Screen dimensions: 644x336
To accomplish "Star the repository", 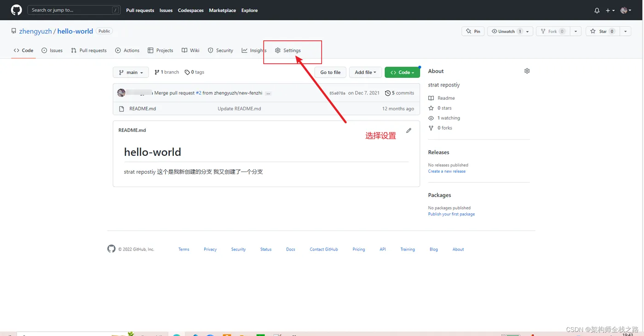I will pyautogui.click(x=602, y=31).
